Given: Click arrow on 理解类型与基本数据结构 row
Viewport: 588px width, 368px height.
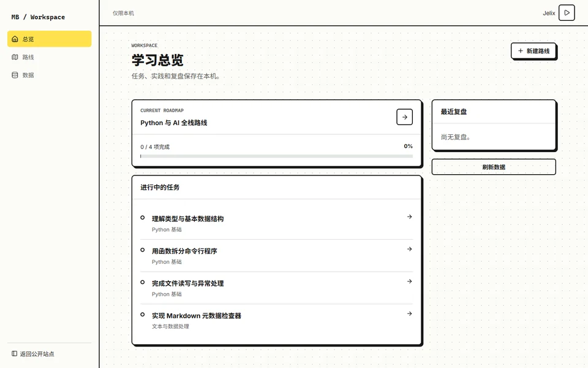Looking at the screenshot, I should point(410,217).
